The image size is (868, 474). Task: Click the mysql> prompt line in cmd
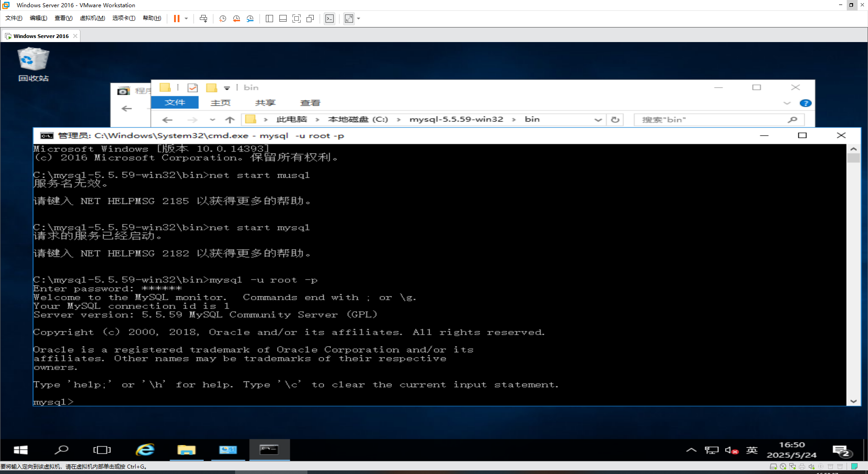point(53,402)
